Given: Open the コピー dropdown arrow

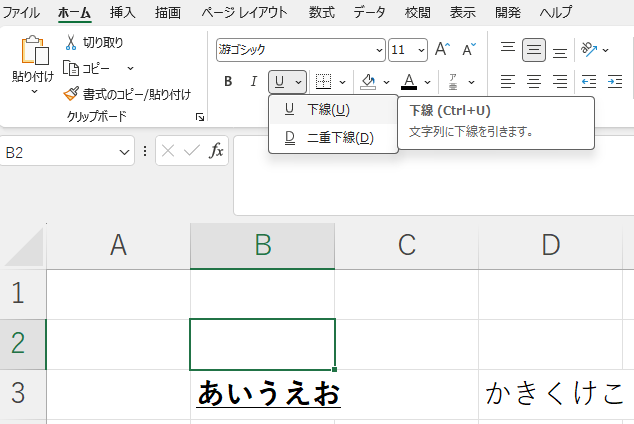Looking at the screenshot, I should tap(130, 68).
